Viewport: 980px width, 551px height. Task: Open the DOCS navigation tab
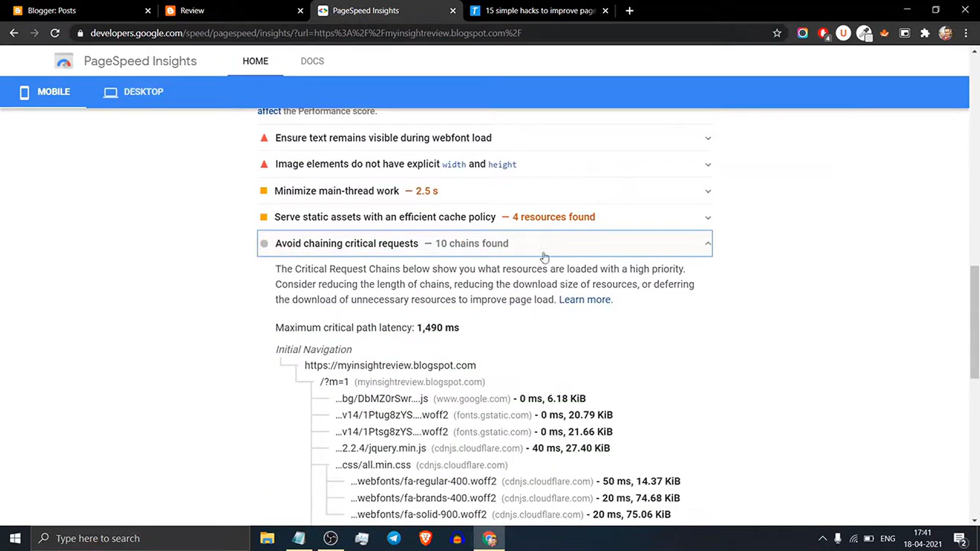click(x=312, y=61)
